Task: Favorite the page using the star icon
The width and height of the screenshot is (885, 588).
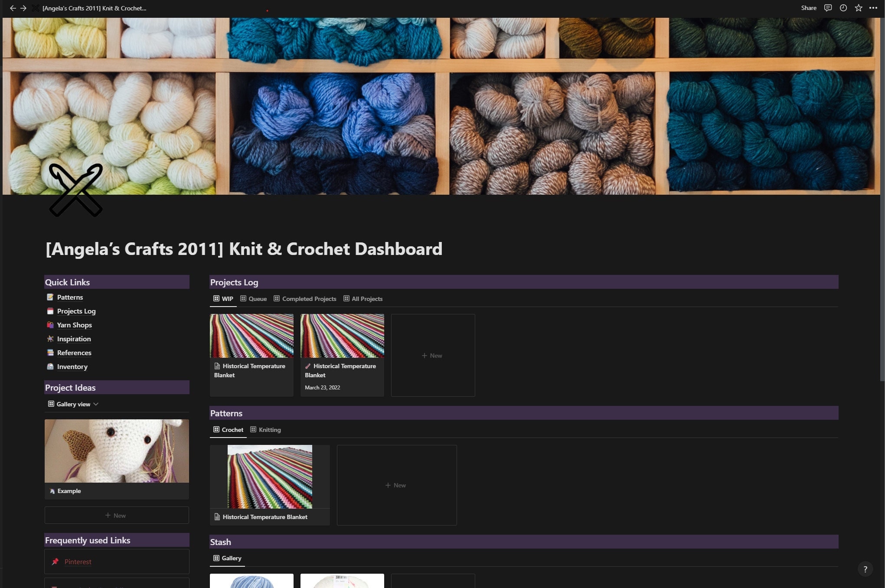Action: pos(858,8)
